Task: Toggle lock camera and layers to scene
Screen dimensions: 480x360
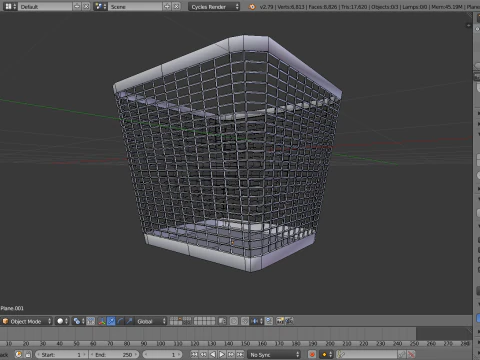Action: click(x=222, y=321)
